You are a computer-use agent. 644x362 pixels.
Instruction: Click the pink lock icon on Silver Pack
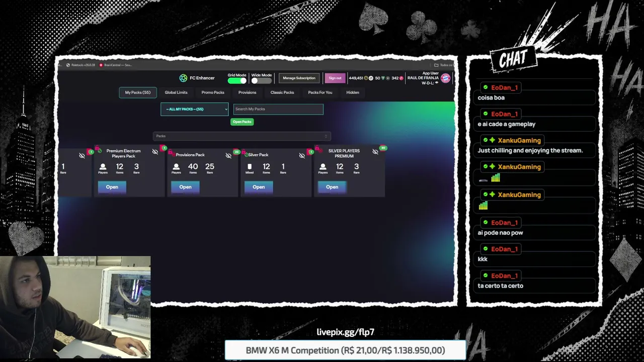(245, 153)
